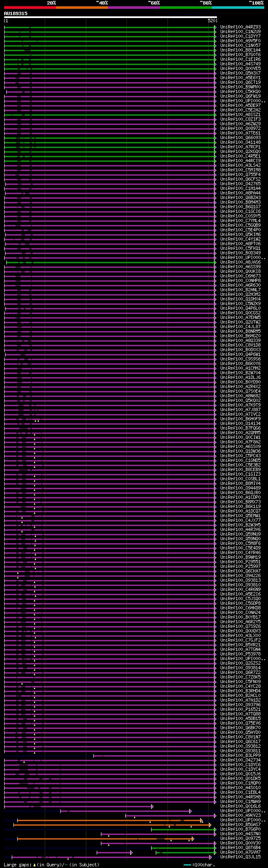Click label UniRef100_Q097Z5
The image size is (268, 868).
click(x=240, y=838)
